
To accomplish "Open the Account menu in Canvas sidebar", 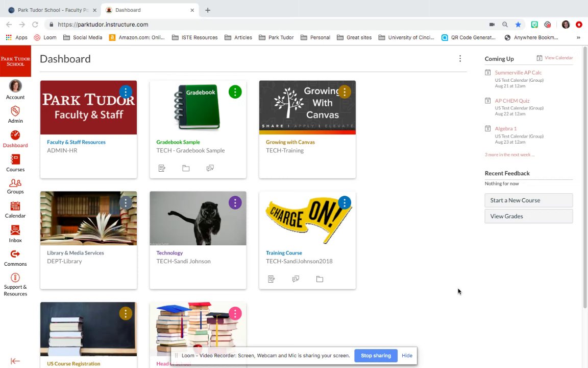I will [15, 89].
